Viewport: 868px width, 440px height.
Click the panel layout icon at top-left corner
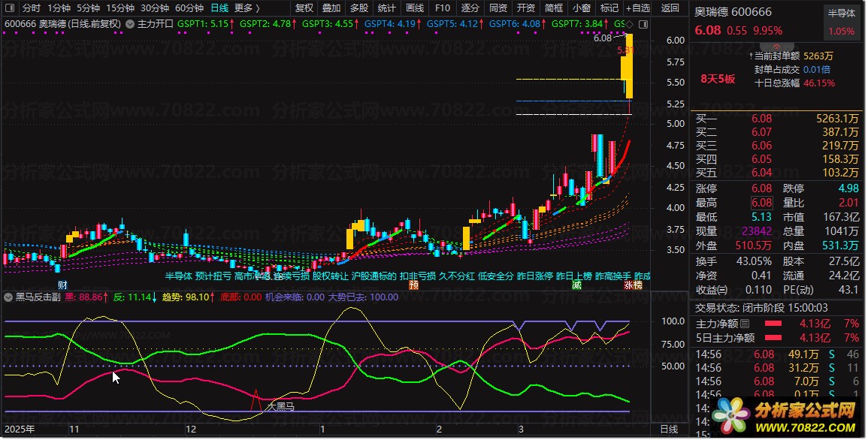coord(10,8)
